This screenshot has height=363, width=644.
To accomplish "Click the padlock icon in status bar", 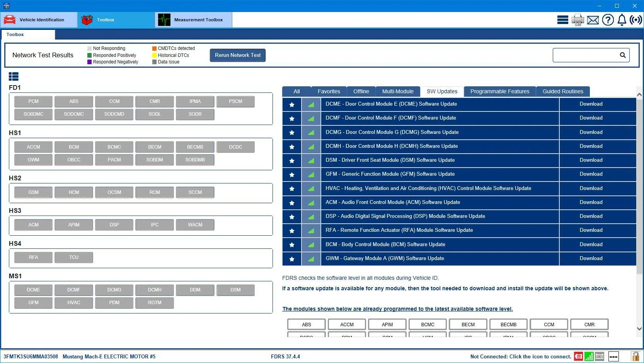I will 635,356.
